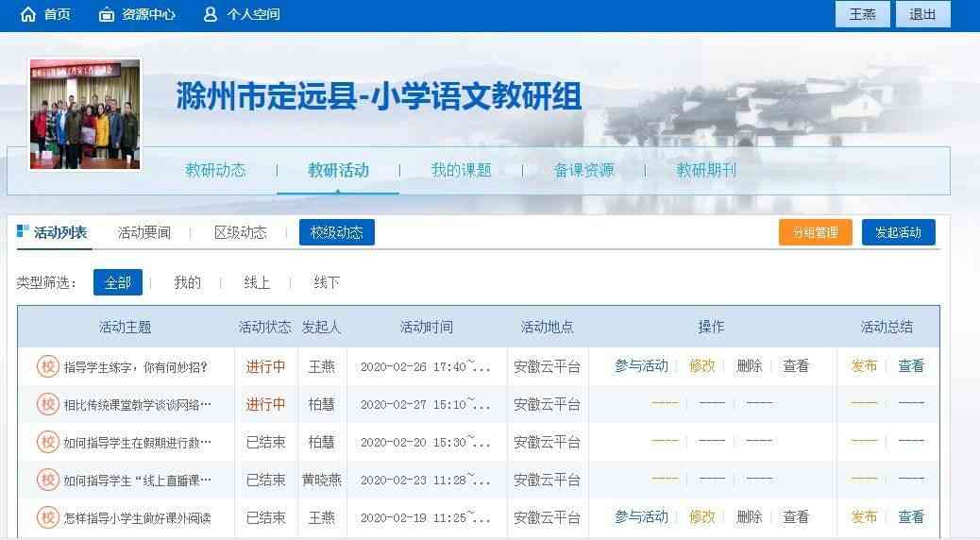Screen dimensions: 980x540
Task: Click the 首页 home icon
Action: tap(28, 14)
